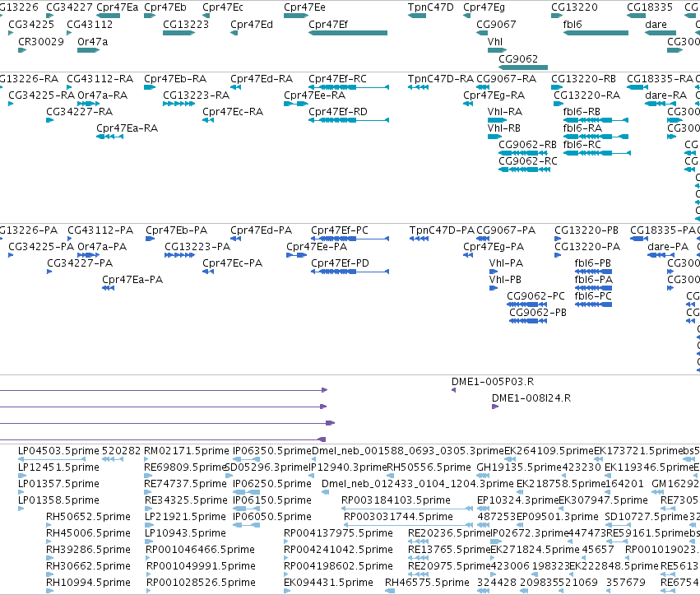Select the Cpr47Ef gene bar

348,33
